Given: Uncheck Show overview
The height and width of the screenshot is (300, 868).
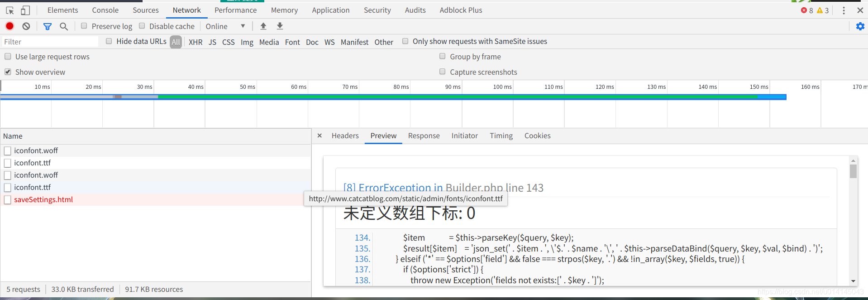Looking at the screenshot, I should point(8,72).
